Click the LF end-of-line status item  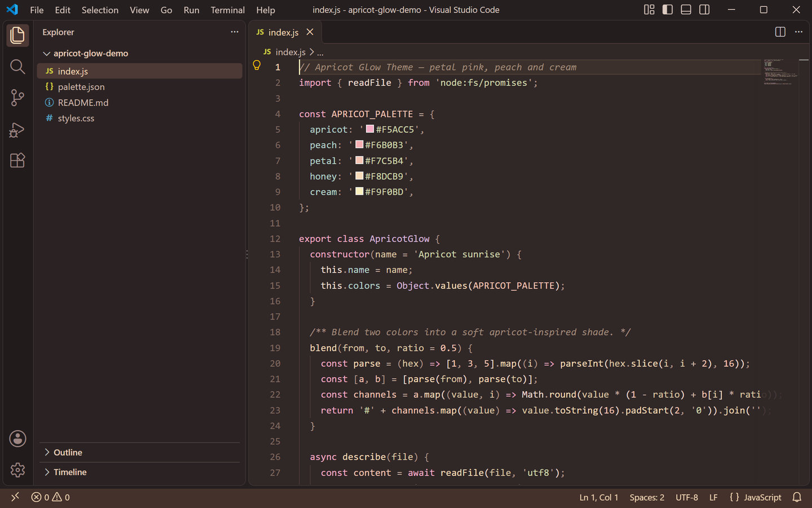click(x=713, y=497)
